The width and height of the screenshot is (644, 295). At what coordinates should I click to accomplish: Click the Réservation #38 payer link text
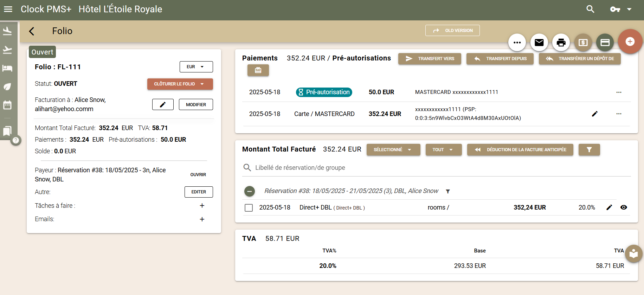100,175
